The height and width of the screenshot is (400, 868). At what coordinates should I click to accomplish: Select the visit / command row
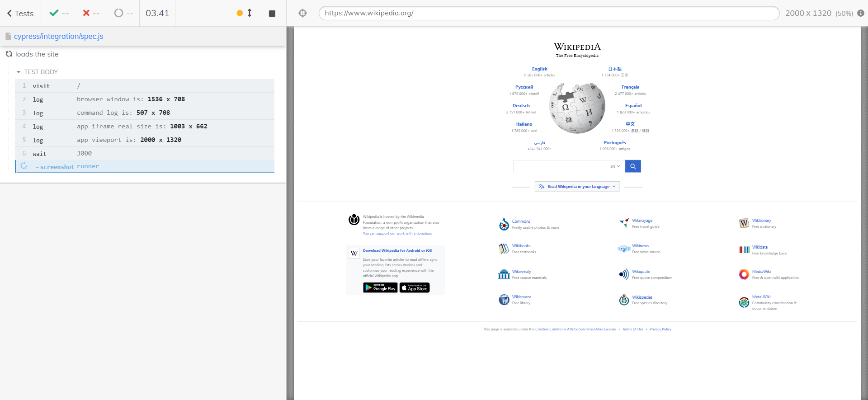[x=145, y=86]
